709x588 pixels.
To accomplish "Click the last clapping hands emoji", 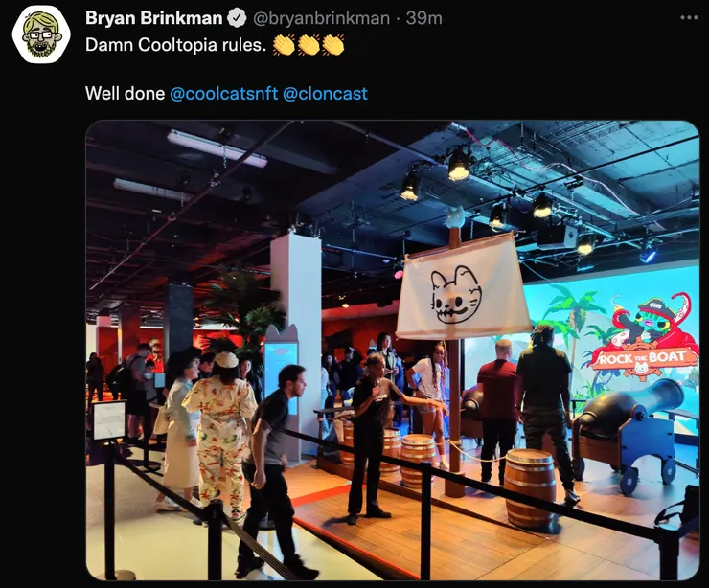I will pos(332,45).
